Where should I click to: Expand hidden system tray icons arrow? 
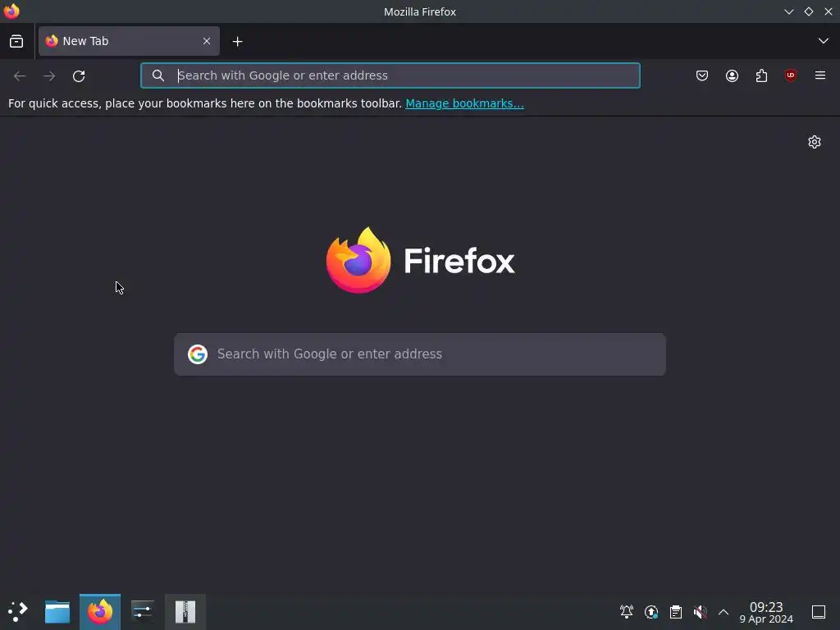[x=724, y=612]
